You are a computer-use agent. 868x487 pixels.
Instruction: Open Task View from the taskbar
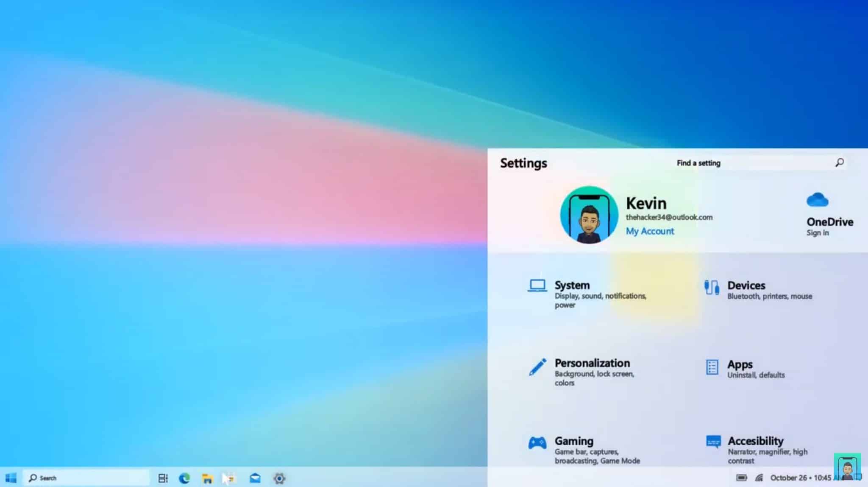coord(163,477)
